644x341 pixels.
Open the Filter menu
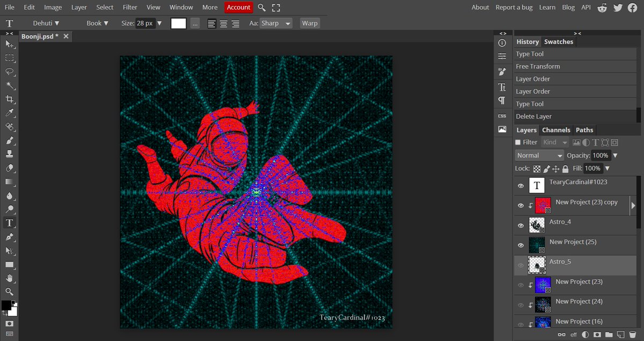(x=130, y=7)
